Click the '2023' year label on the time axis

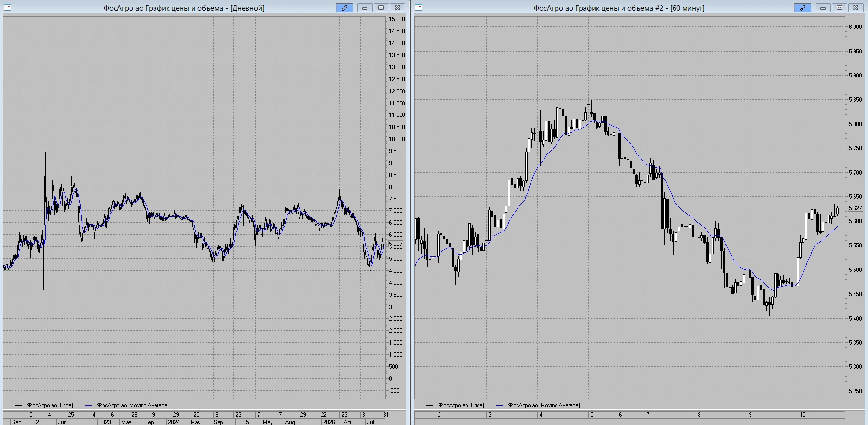pos(105,422)
